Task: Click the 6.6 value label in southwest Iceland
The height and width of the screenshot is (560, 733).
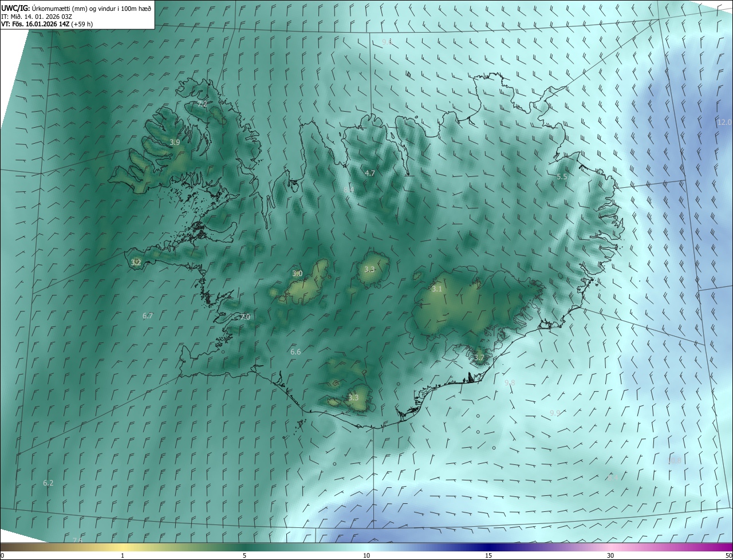Action: [295, 352]
